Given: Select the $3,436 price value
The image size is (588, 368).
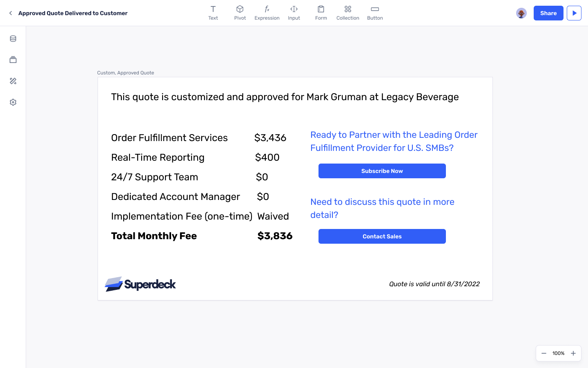Looking at the screenshot, I should click(x=270, y=138).
